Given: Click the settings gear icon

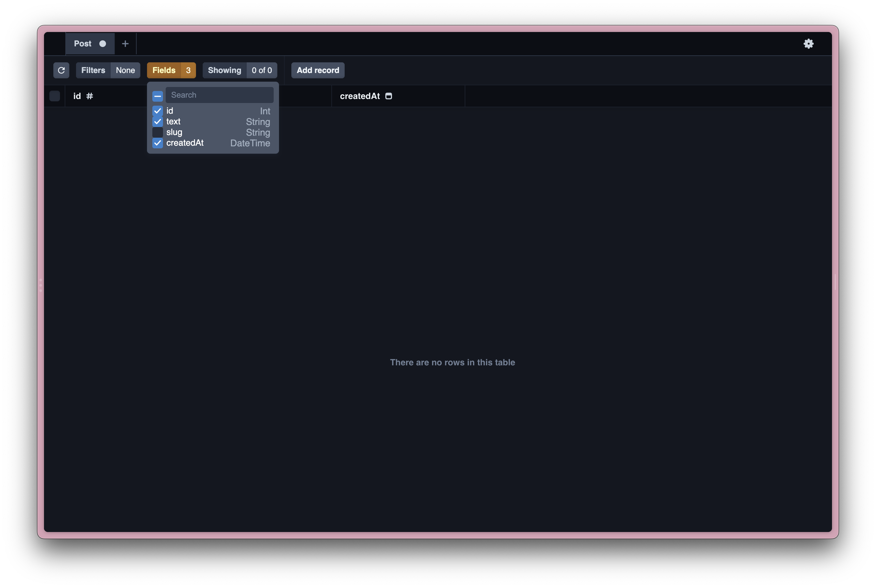Looking at the screenshot, I should (808, 43).
